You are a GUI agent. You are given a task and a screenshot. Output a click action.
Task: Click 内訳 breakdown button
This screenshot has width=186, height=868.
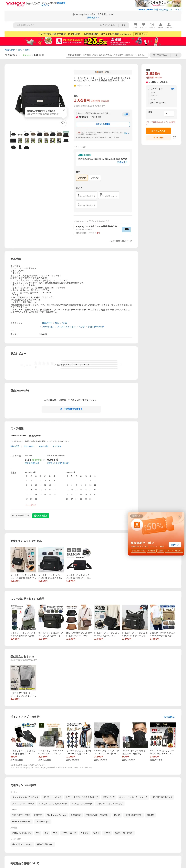[x=126, y=115]
